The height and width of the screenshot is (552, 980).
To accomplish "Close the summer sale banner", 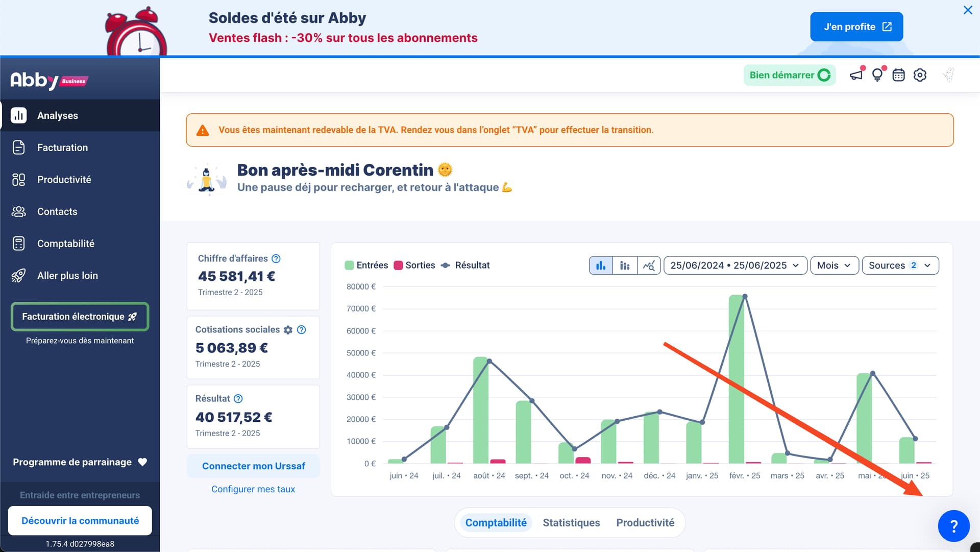I will point(967,10).
